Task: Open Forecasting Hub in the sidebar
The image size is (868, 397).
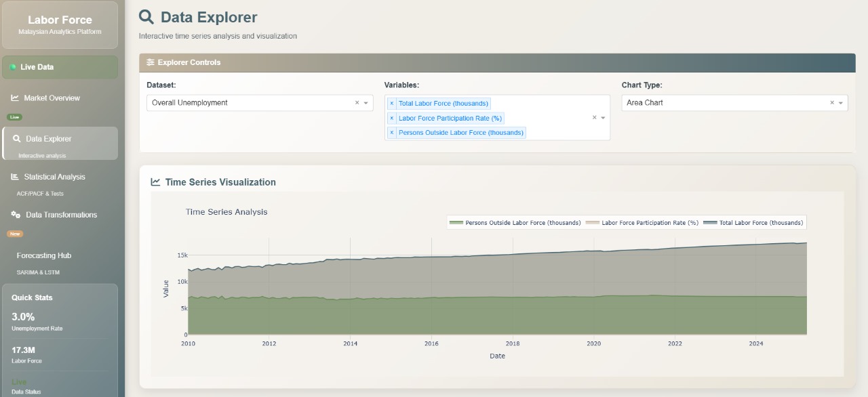Action: (x=44, y=255)
